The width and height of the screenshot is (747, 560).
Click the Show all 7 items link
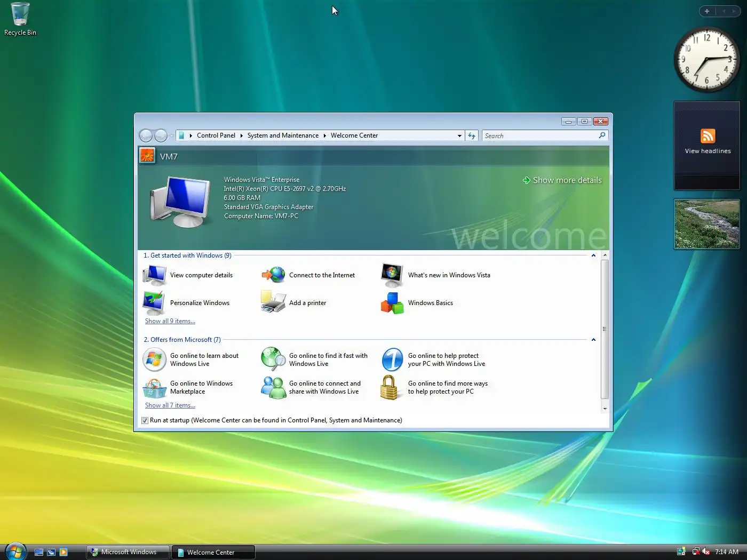click(170, 405)
